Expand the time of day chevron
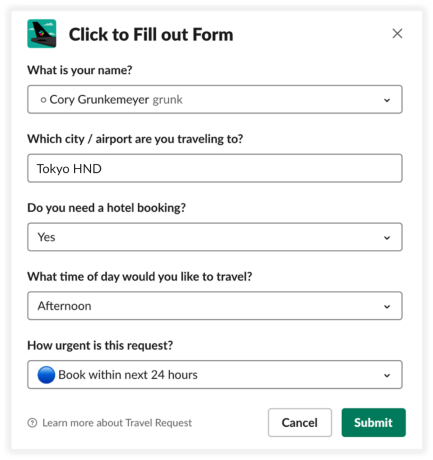This screenshot has height=460, width=433. click(387, 306)
